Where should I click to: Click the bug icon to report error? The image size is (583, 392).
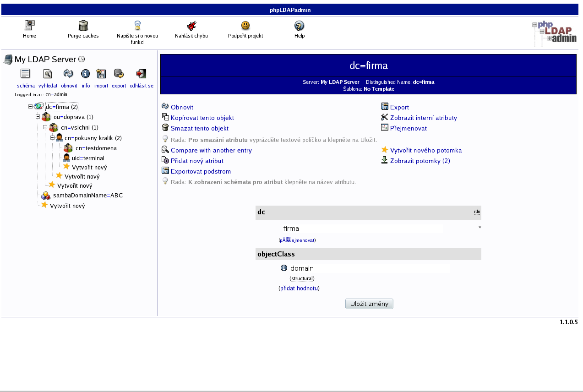tap(191, 26)
